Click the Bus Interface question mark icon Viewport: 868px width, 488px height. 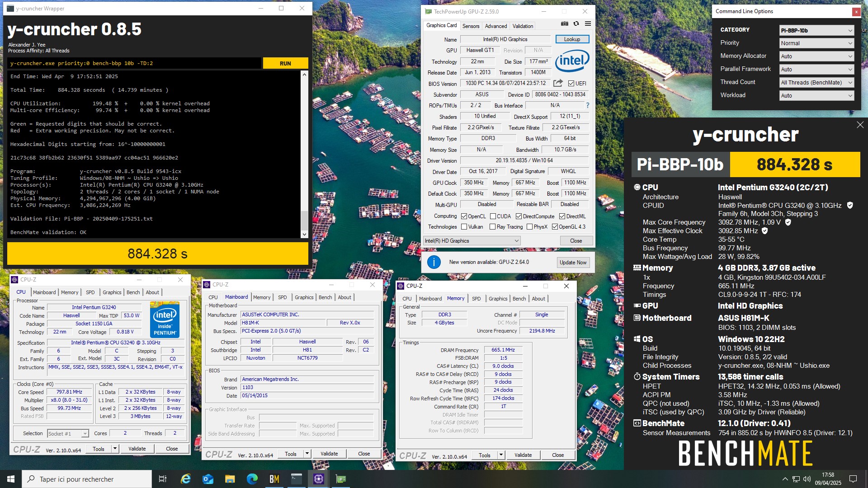(587, 105)
